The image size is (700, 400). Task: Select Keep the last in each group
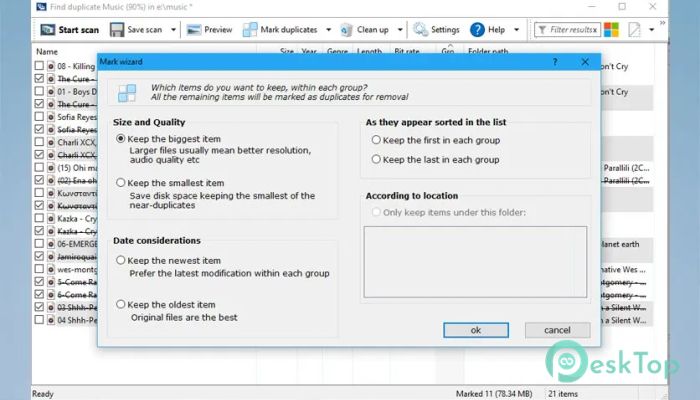pyautogui.click(x=376, y=159)
